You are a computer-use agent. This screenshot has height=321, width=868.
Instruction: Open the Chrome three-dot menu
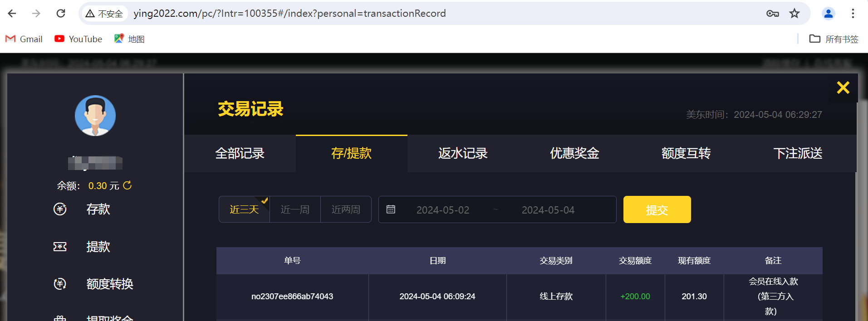tap(853, 14)
